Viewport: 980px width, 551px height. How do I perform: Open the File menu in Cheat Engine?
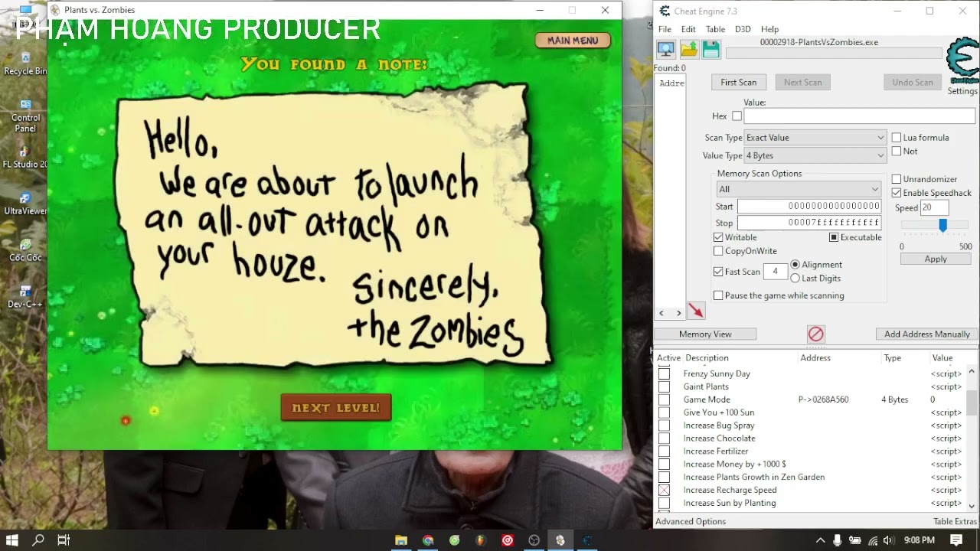(665, 29)
